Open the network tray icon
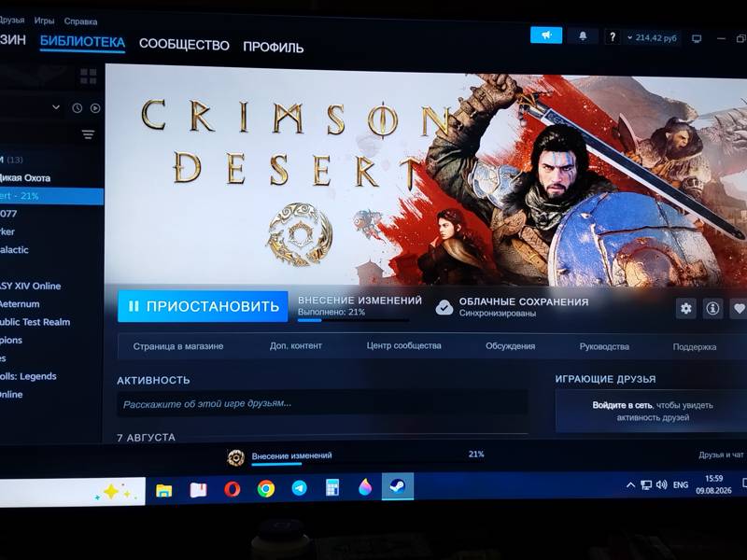Screen dimensions: 747x560 point(646,485)
